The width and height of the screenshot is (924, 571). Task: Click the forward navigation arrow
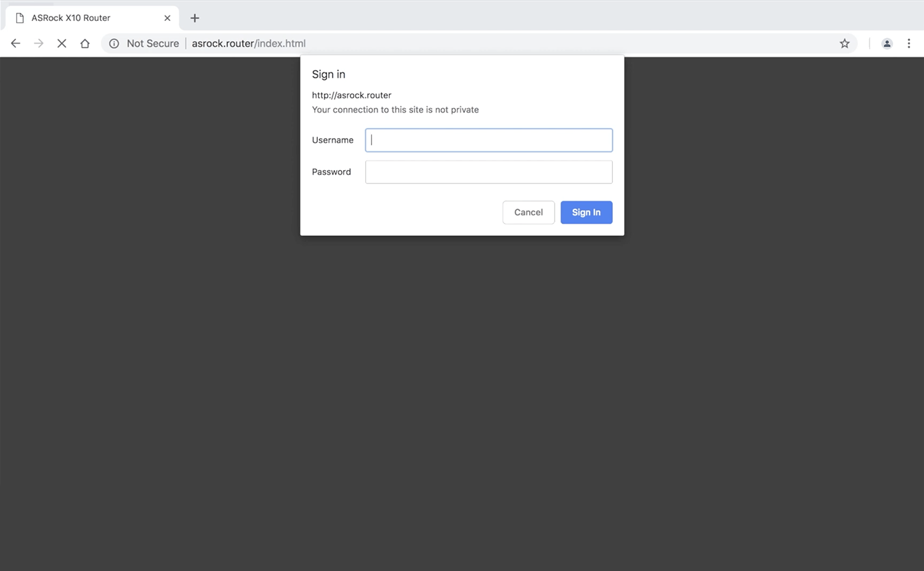[x=39, y=43]
